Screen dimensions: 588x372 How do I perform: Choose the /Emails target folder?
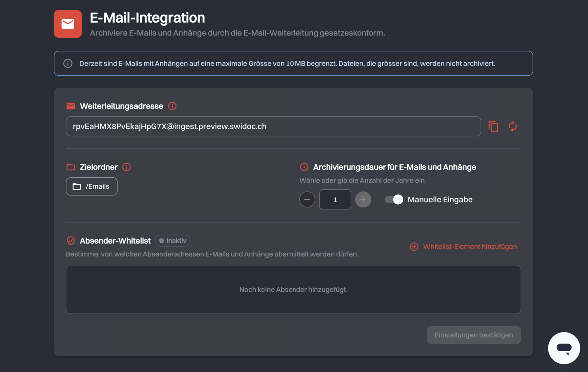91,186
